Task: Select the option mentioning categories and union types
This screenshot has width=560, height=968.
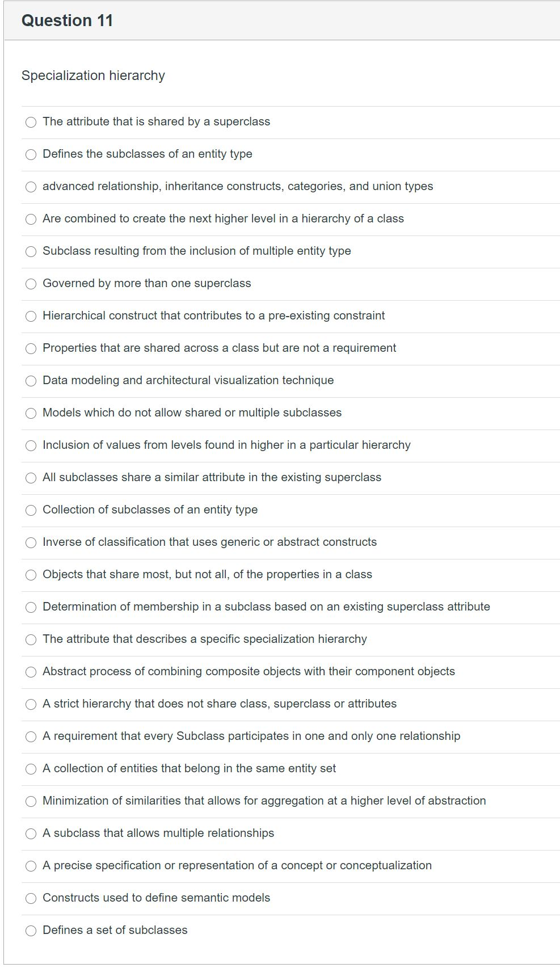Action: 30,186
